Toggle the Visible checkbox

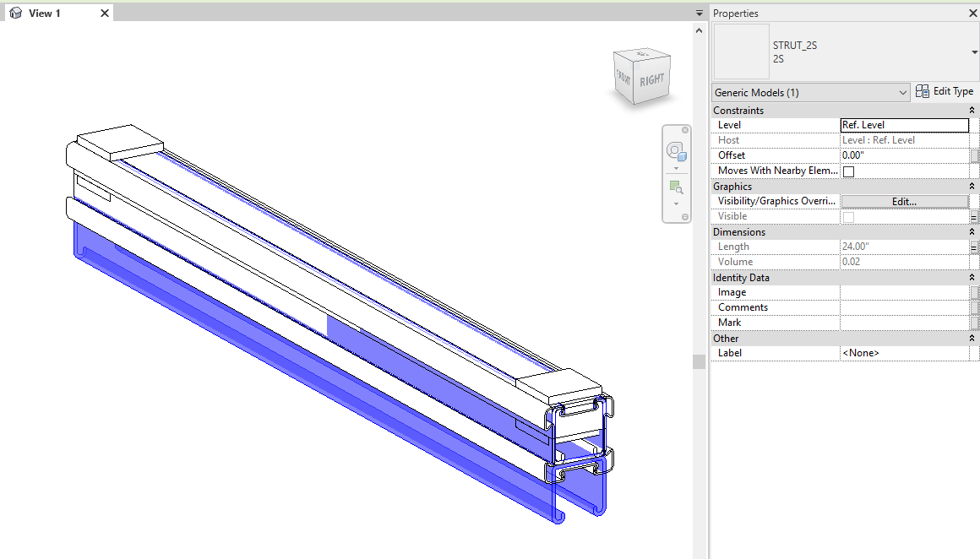tap(848, 217)
